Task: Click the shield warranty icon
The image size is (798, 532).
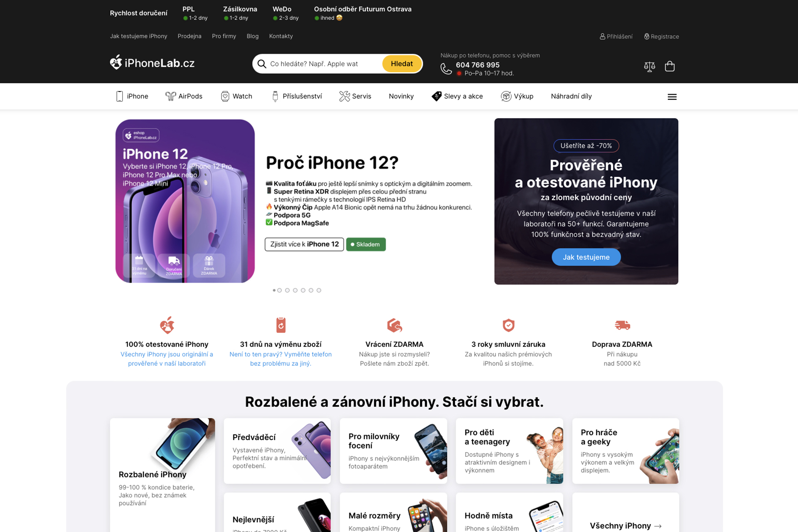Action: 508,325
